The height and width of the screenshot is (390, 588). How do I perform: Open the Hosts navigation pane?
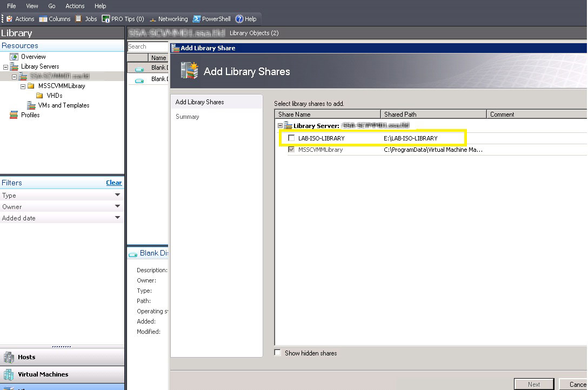tap(62, 357)
